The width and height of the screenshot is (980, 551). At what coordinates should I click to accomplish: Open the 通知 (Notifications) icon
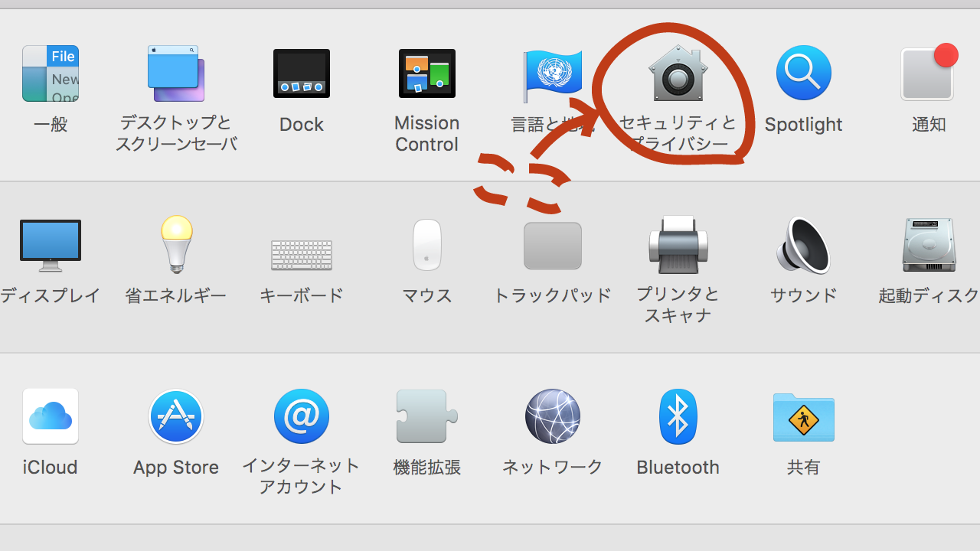coord(929,73)
